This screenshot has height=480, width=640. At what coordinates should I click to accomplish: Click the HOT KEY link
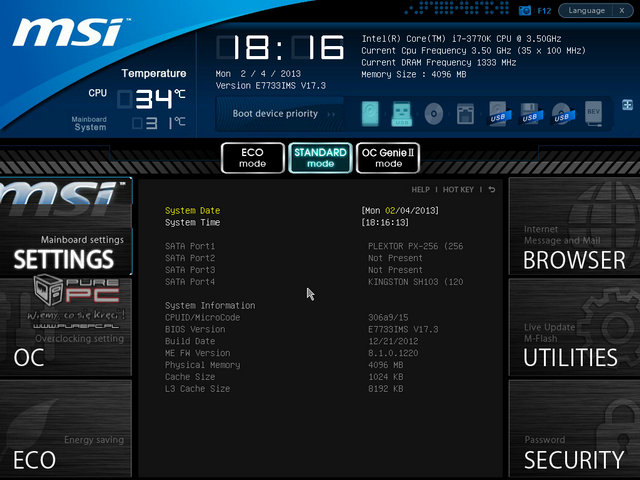point(458,190)
